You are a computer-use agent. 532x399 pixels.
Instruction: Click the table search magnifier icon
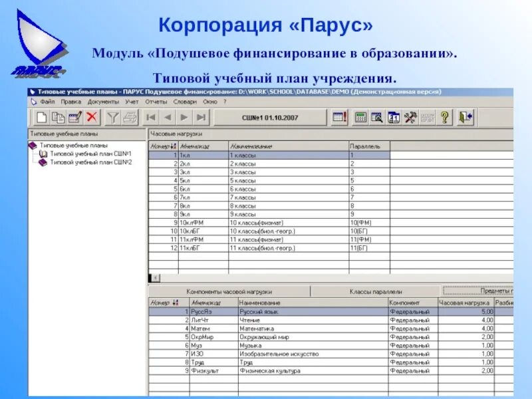point(377,118)
